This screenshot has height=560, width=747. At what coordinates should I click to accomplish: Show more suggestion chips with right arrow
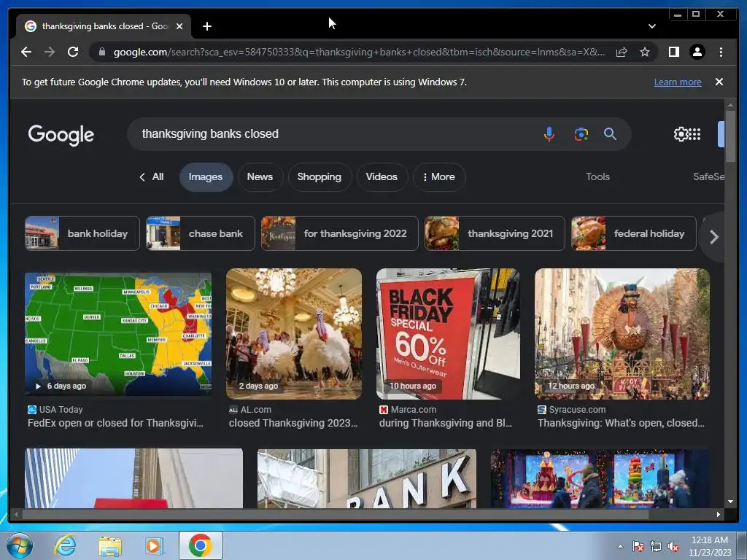pyautogui.click(x=713, y=237)
